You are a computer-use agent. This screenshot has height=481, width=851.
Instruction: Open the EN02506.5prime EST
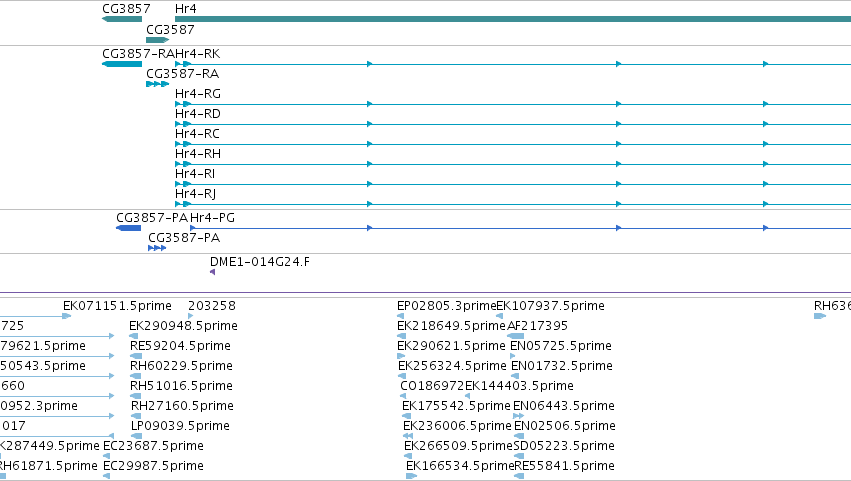519,436
